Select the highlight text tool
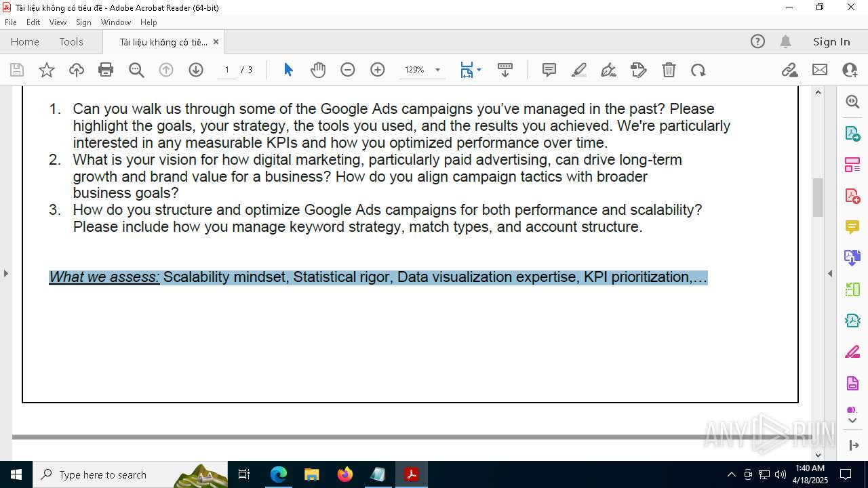This screenshot has width=868, height=488. [579, 70]
